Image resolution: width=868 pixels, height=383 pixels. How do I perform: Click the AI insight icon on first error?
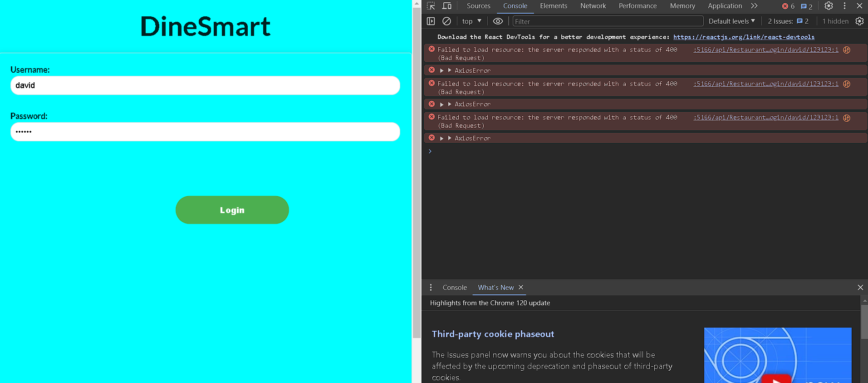tap(847, 50)
